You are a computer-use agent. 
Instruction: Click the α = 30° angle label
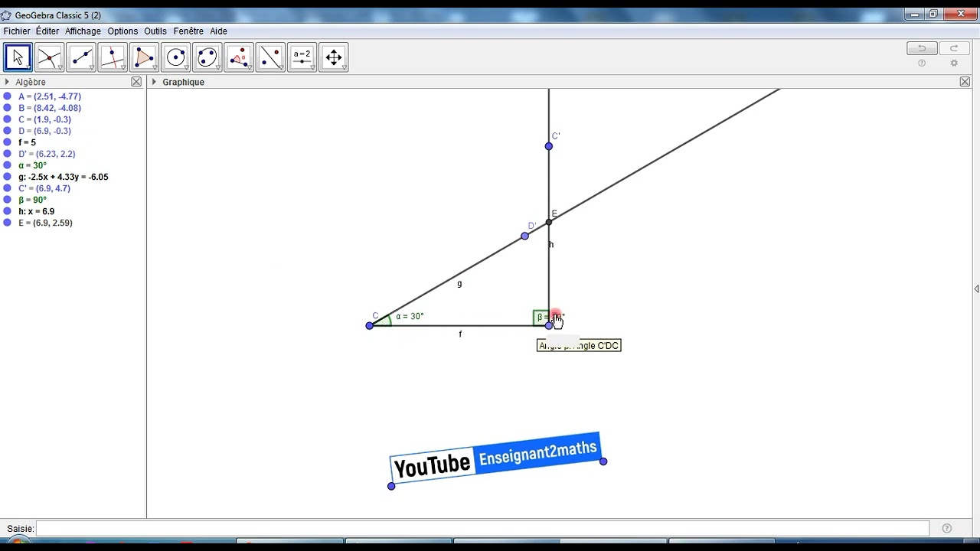click(x=410, y=316)
